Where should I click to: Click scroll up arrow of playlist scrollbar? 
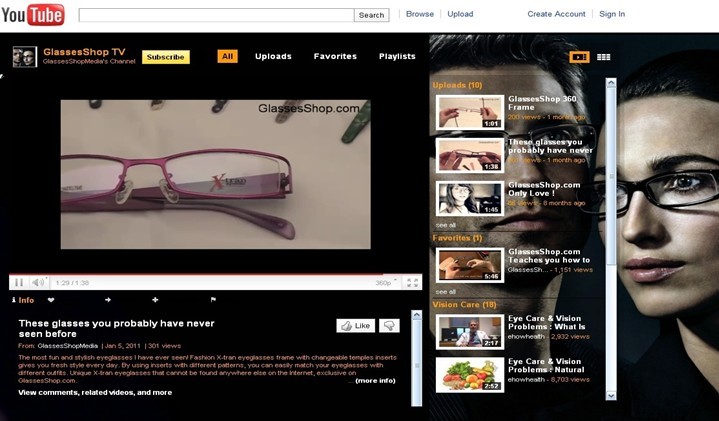611,83
